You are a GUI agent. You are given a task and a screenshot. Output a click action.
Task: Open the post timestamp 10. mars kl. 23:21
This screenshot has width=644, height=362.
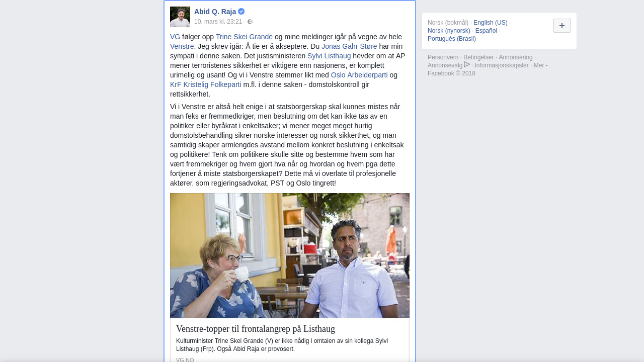click(218, 22)
